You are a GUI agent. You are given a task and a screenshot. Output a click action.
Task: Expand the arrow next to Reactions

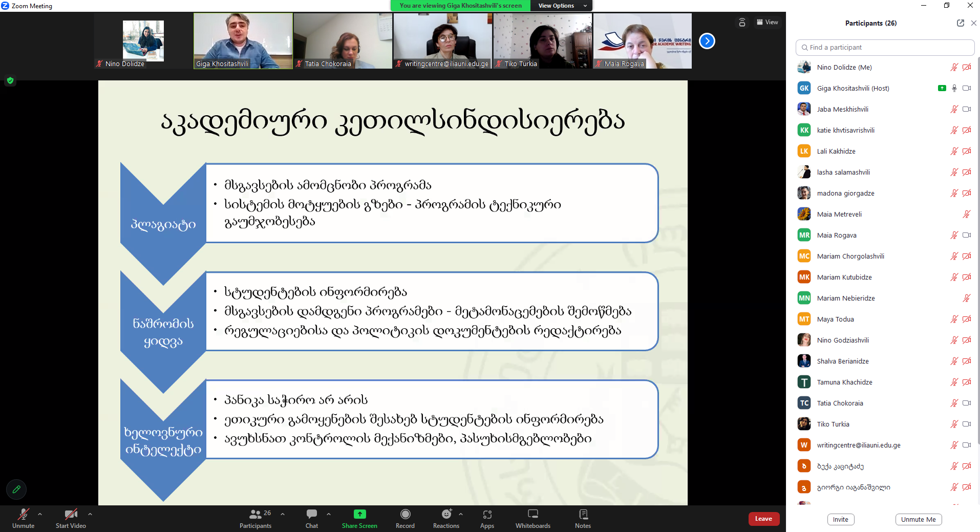tap(461, 514)
